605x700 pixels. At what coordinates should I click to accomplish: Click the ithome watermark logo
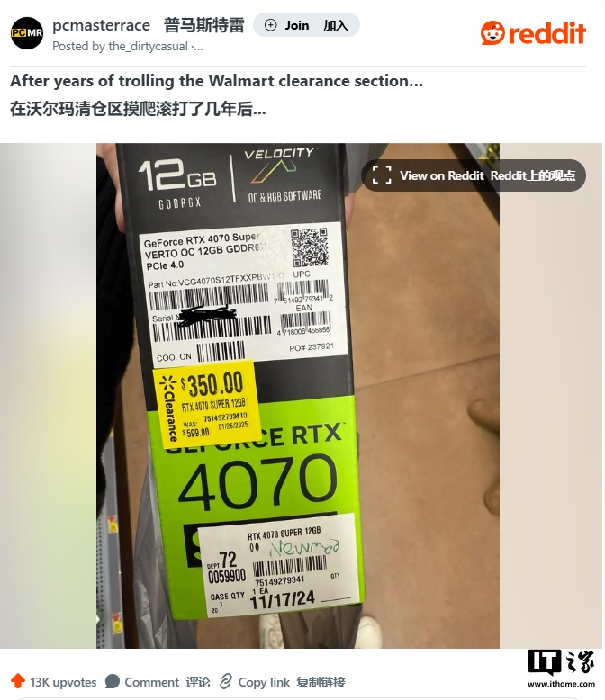[561, 669]
